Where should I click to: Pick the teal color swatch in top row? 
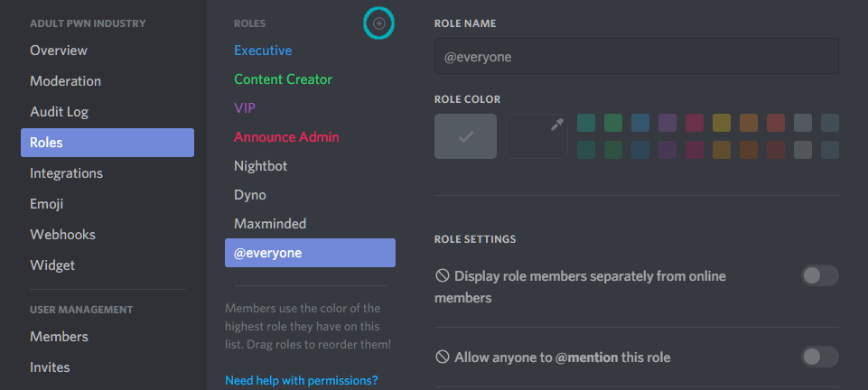click(x=586, y=123)
